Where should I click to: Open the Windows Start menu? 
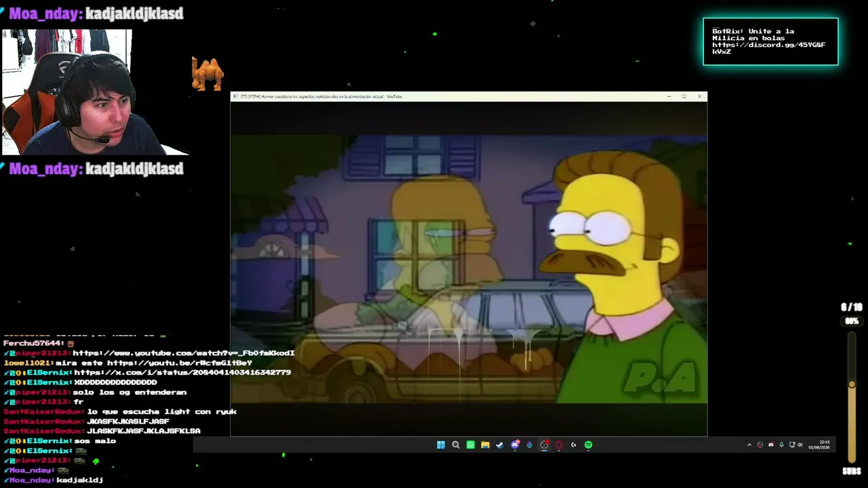pyautogui.click(x=441, y=445)
